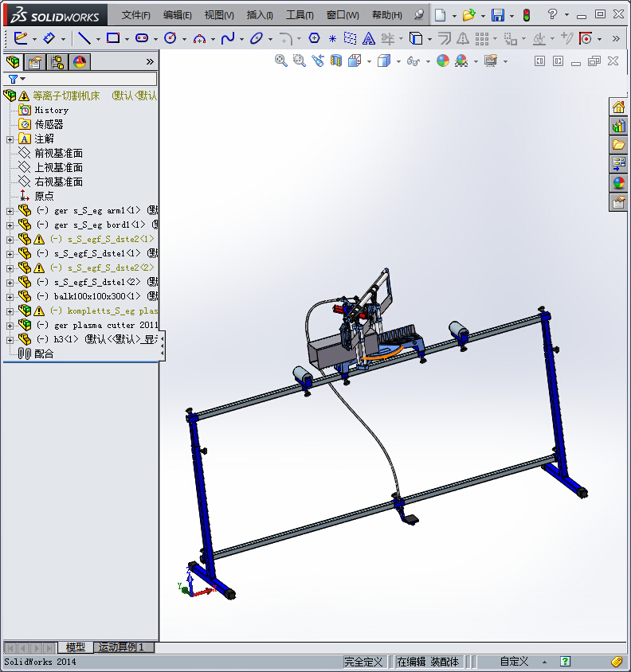Open the 视图(V) menu
Screen dimensions: 631x672
pyautogui.click(x=219, y=15)
